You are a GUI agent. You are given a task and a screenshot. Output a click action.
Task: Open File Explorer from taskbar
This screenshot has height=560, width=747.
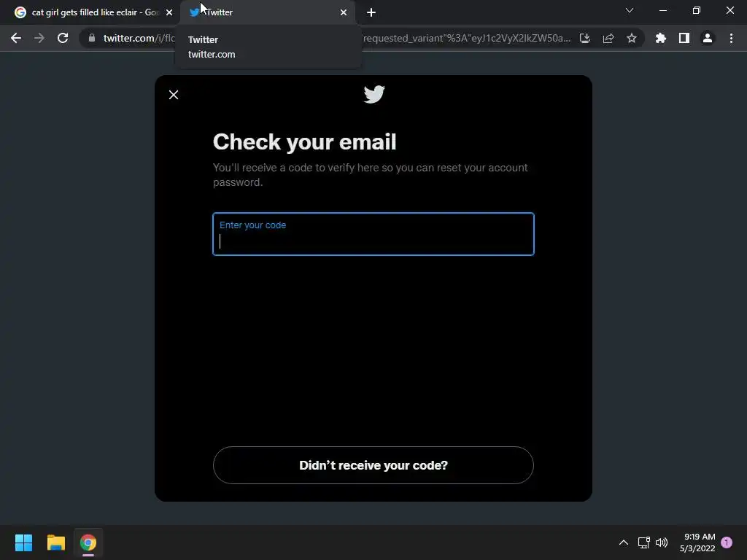point(55,542)
